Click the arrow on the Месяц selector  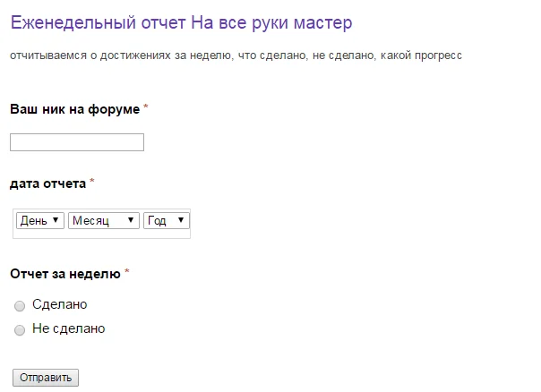132,220
